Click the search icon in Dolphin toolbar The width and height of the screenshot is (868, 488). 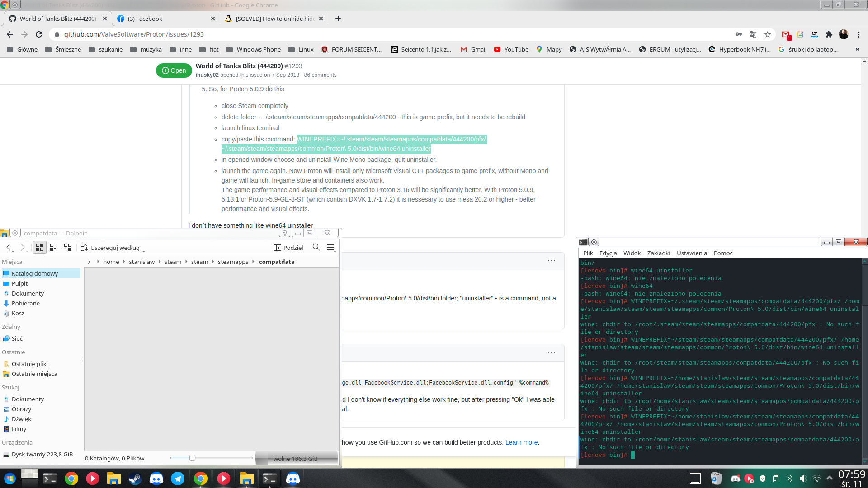coord(316,247)
